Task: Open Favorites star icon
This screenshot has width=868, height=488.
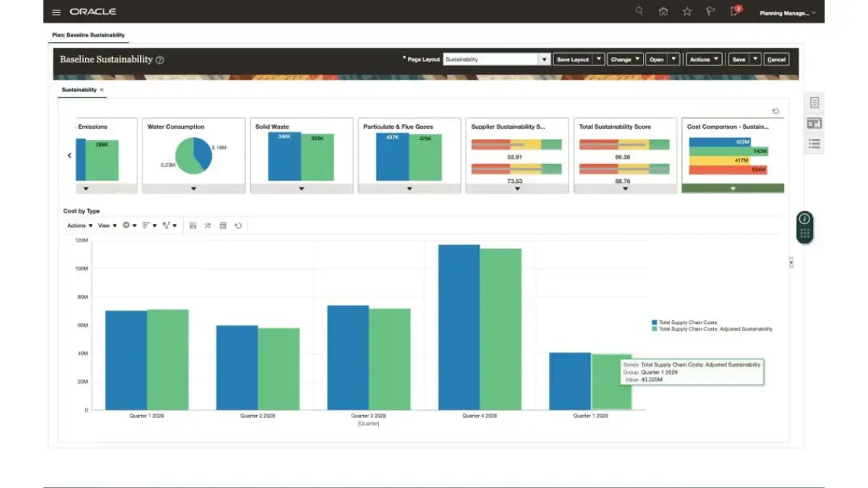Action: pos(687,12)
